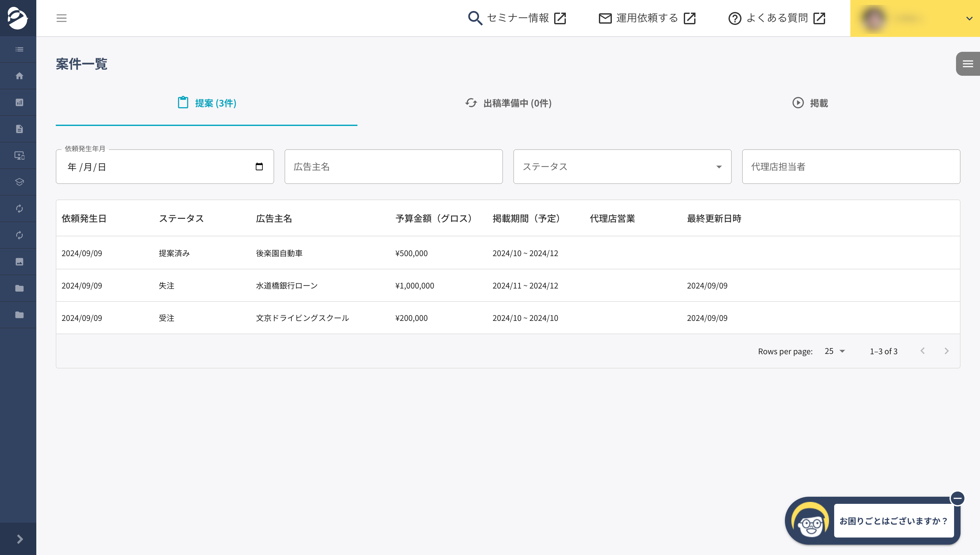Open the rows per page dropdown
980x555 pixels.
pyautogui.click(x=834, y=351)
